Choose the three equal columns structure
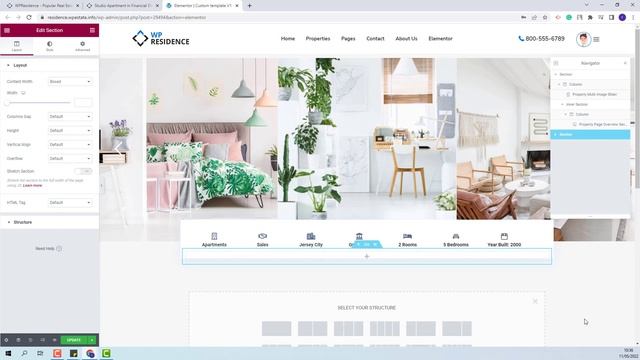 tap(348, 329)
